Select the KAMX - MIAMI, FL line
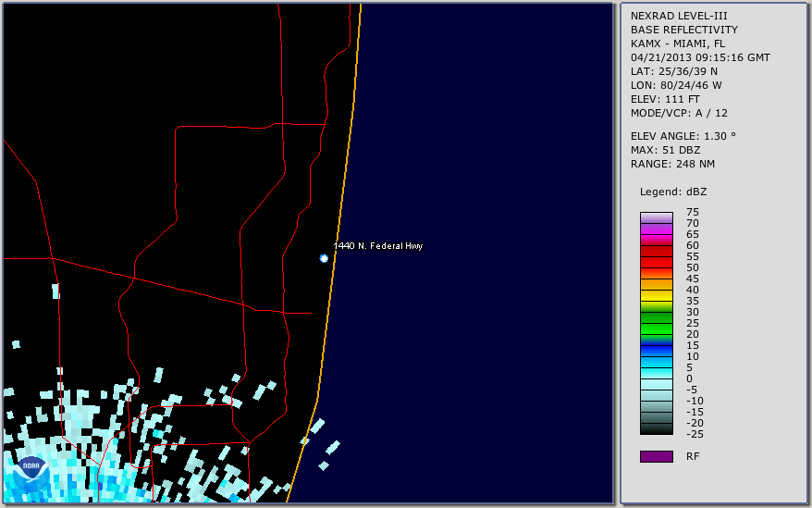 pos(678,43)
